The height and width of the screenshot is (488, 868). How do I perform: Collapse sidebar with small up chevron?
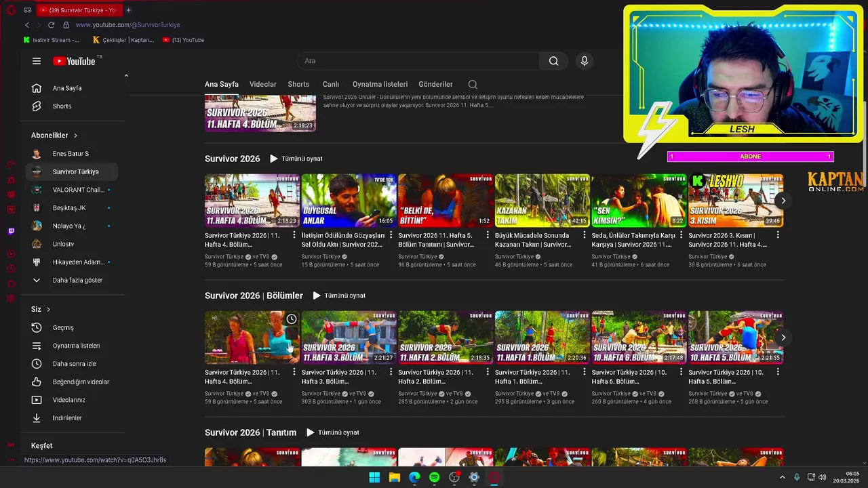point(126,76)
